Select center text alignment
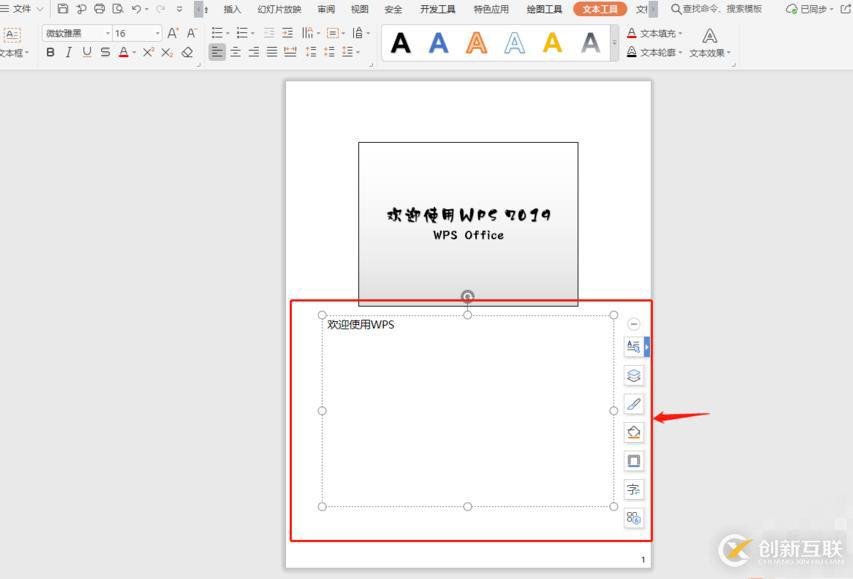Viewport: 853px width, 579px height. click(236, 52)
